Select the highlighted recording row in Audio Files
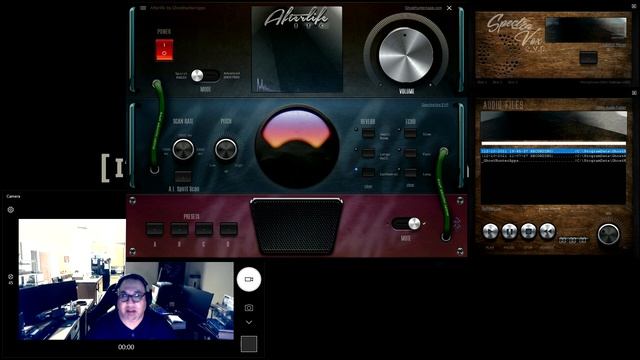 [553, 151]
